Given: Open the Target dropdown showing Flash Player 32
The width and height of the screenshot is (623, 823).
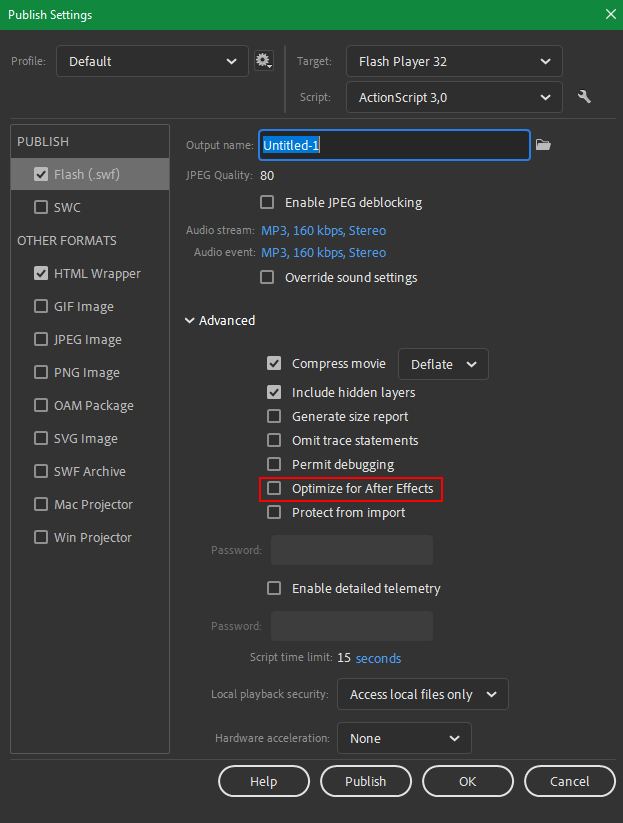Looking at the screenshot, I should 454,61.
